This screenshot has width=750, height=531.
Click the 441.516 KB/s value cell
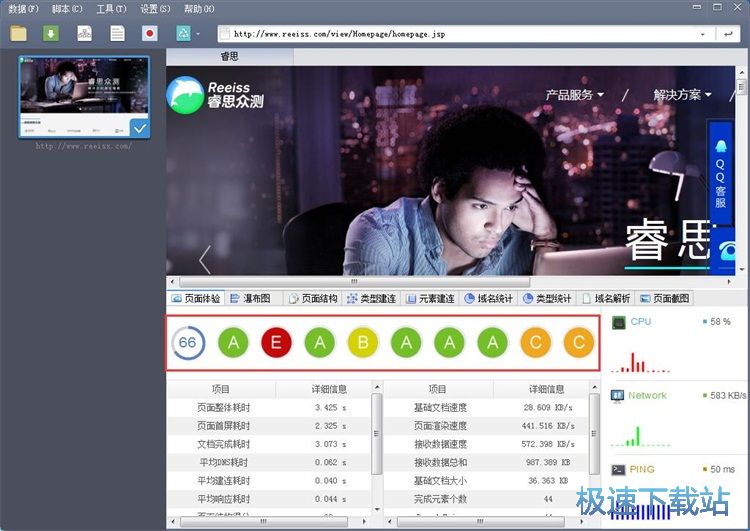tap(548, 426)
